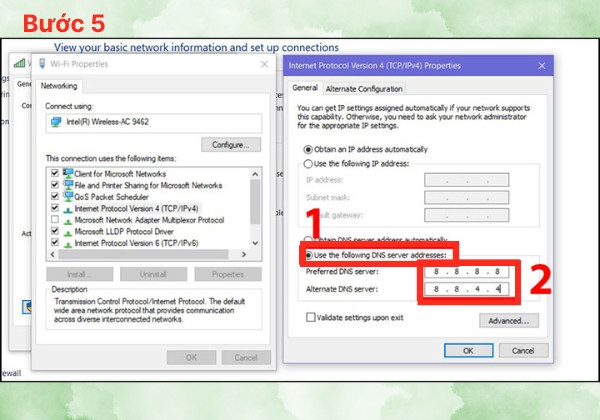600x420 pixels.
Task: Switch to the Alternate Configuration tab
Action: (x=364, y=89)
